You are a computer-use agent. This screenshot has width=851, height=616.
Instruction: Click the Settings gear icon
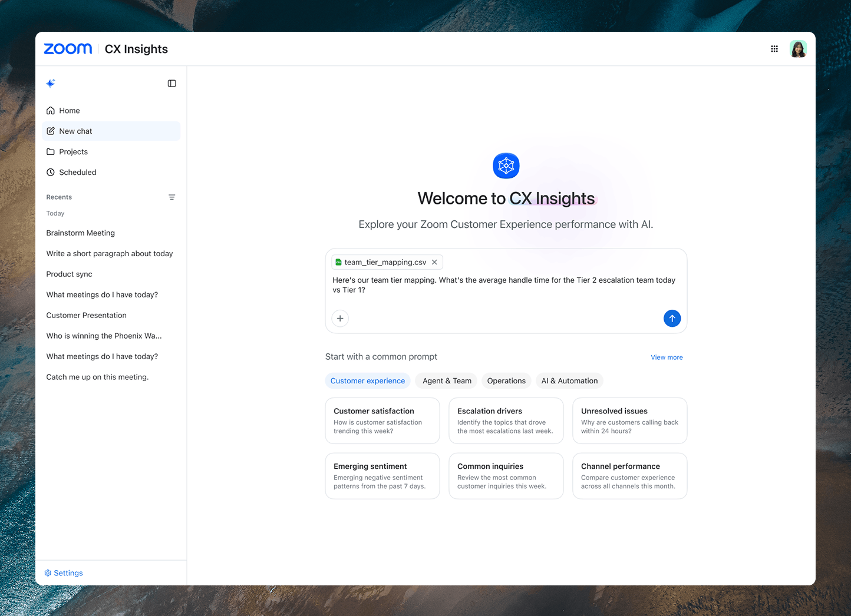pos(48,573)
